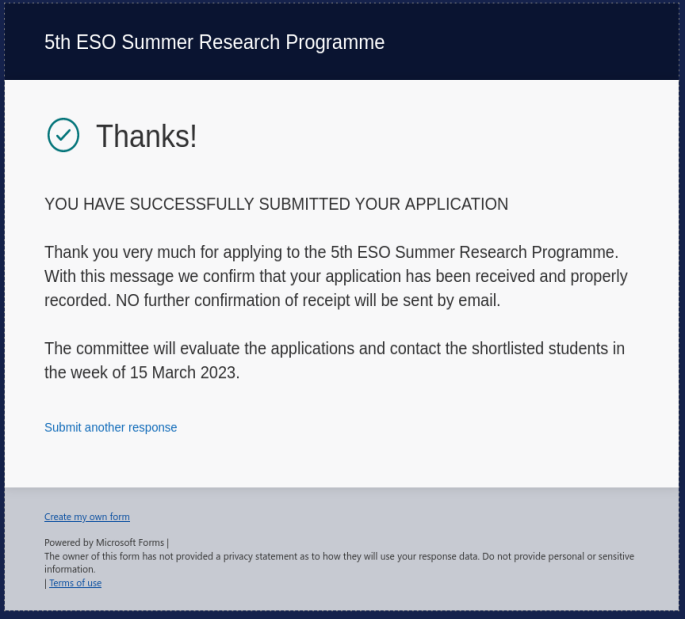
Task: Open the Submit another response link
Action: click(111, 427)
